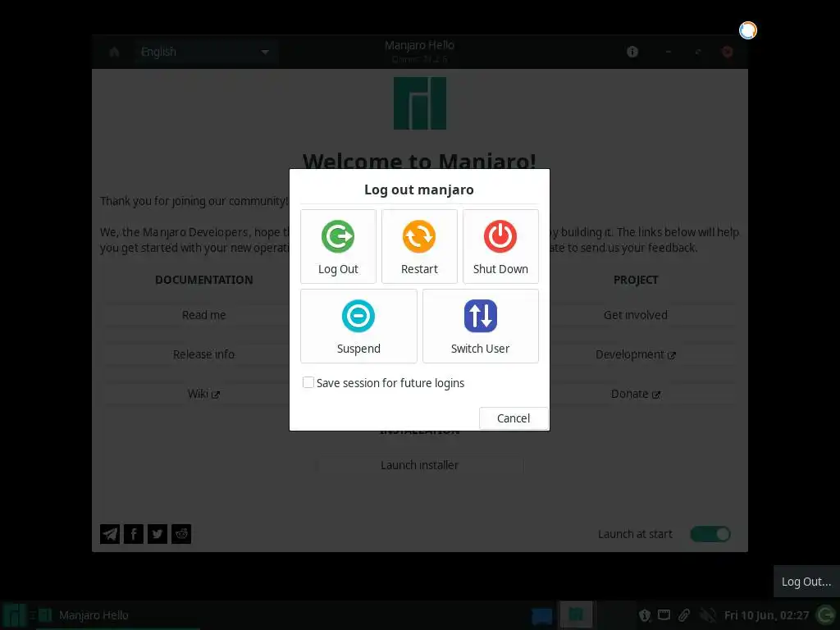Viewport: 840px width, 630px height.
Task: Open the About info icon in Manjaro Hello
Action: [632, 52]
